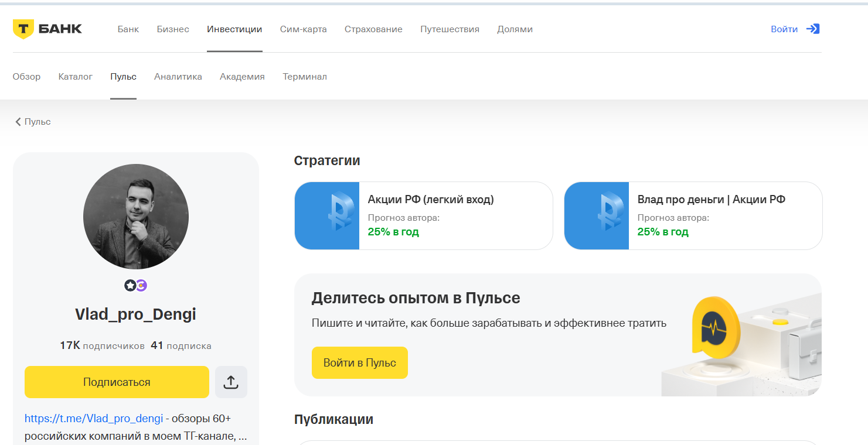Open the Аналитика tab
The image size is (868, 445).
coord(178,77)
